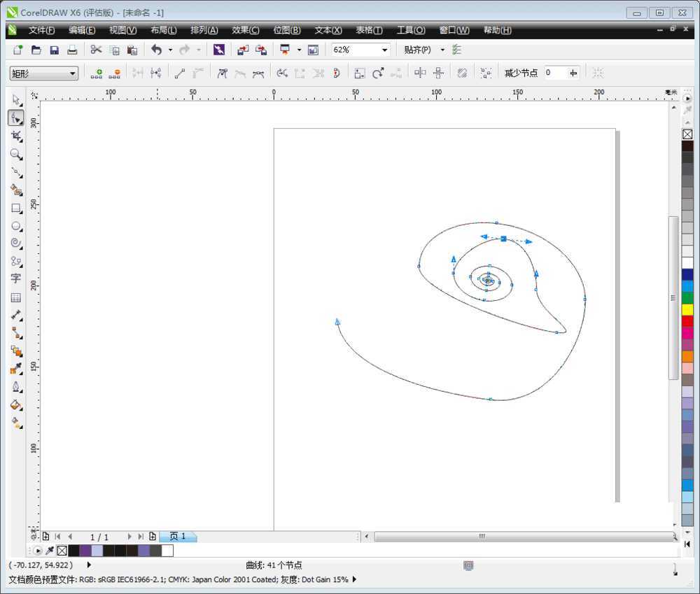Open the 文件 menu
This screenshot has width=700, height=594.
41,29
